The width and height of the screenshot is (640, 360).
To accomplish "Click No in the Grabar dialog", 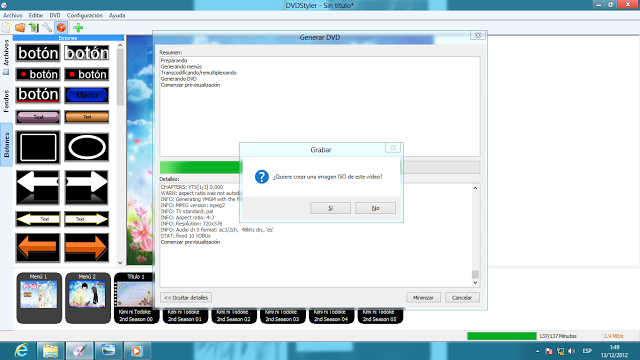I will tap(375, 208).
